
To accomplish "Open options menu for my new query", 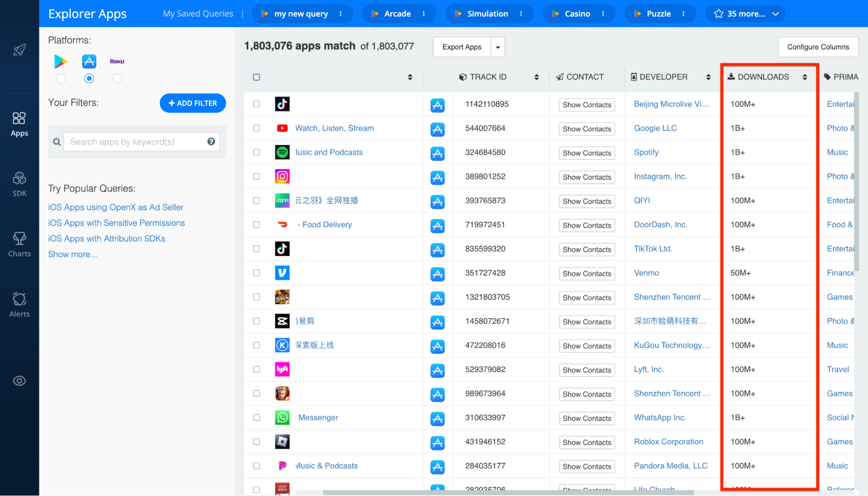I will coord(340,14).
